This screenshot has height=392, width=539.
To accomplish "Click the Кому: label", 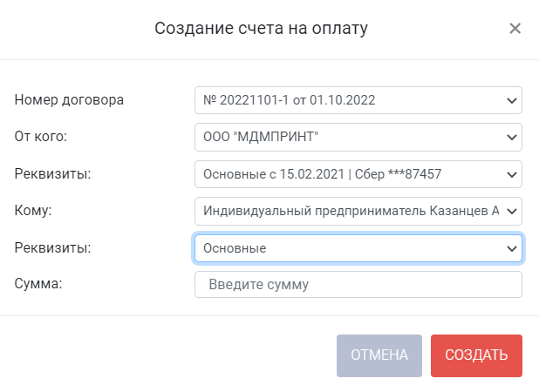I will click(x=33, y=211).
